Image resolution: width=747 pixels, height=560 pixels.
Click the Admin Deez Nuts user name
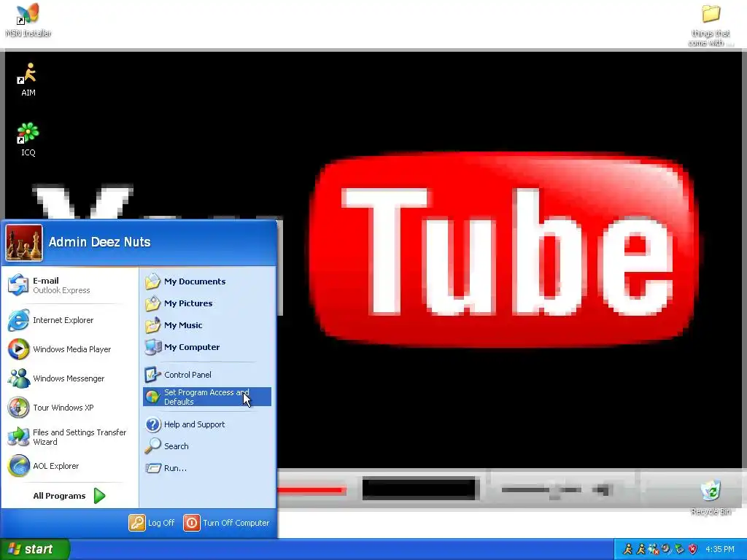99,242
